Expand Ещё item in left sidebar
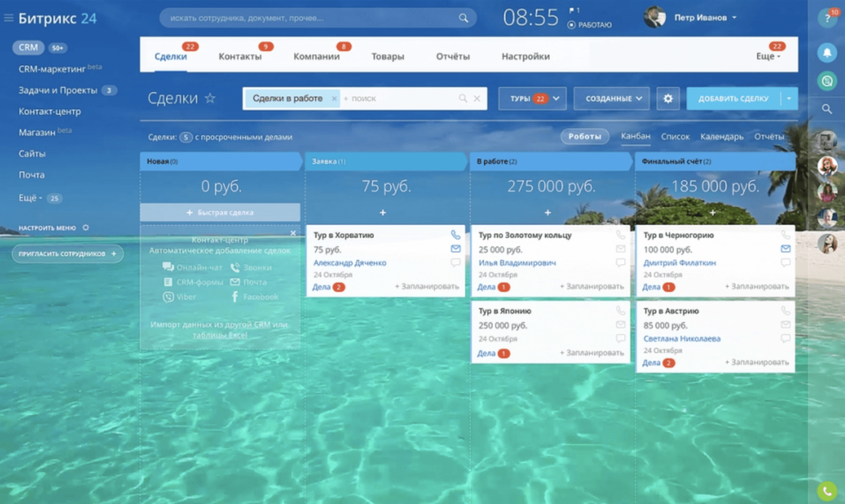 [30, 197]
